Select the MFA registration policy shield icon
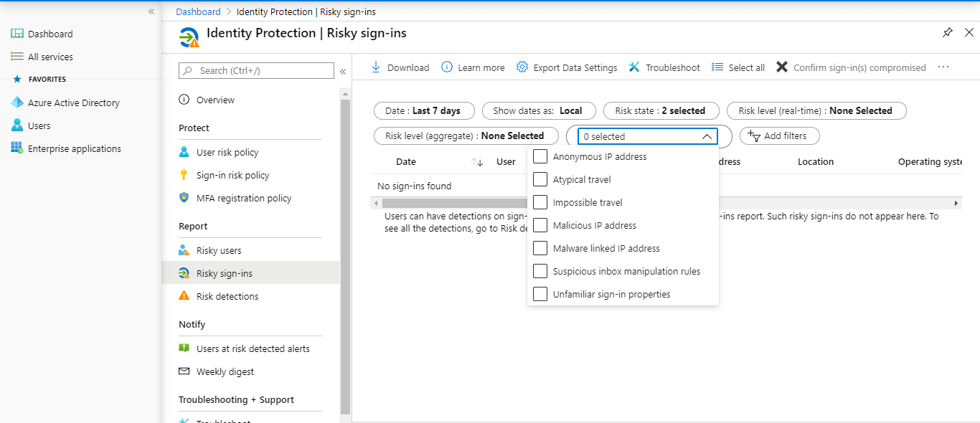 click(x=184, y=198)
